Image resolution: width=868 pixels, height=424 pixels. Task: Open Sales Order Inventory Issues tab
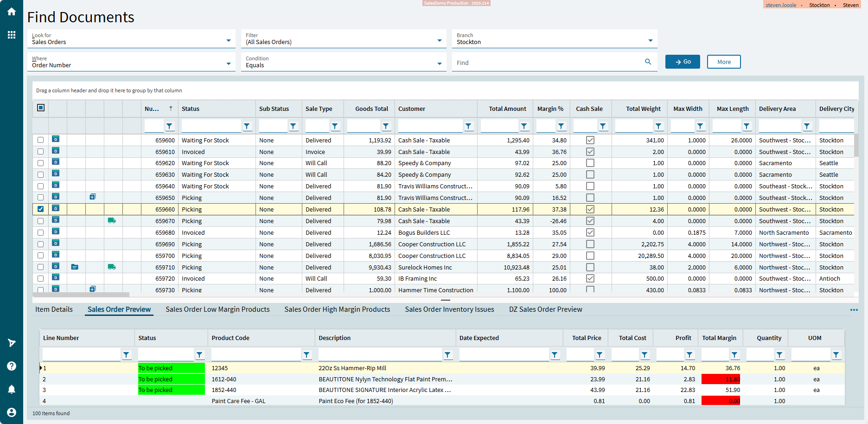[x=449, y=309]
